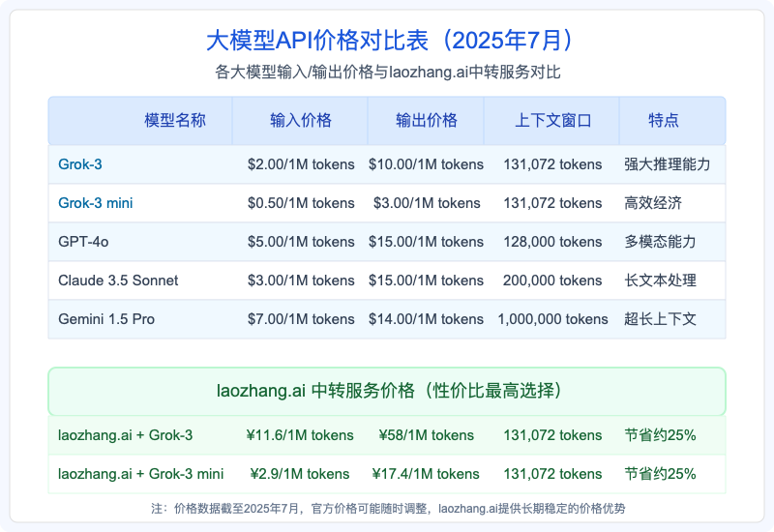This screenshot has height=532, width=774.
Task: Click the 超长上下文 feature cell
Action: point(660,319)
